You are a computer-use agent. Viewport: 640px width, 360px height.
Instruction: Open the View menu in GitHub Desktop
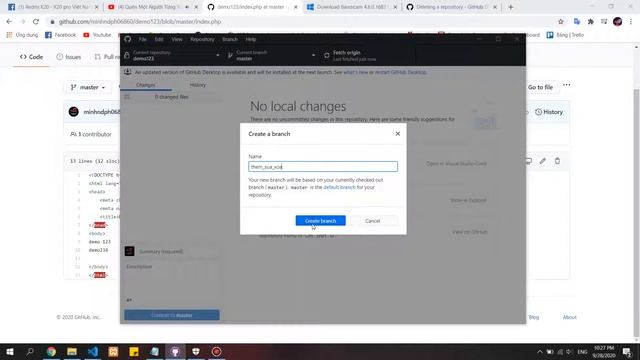pyautogui.click(x=177, y=39)
